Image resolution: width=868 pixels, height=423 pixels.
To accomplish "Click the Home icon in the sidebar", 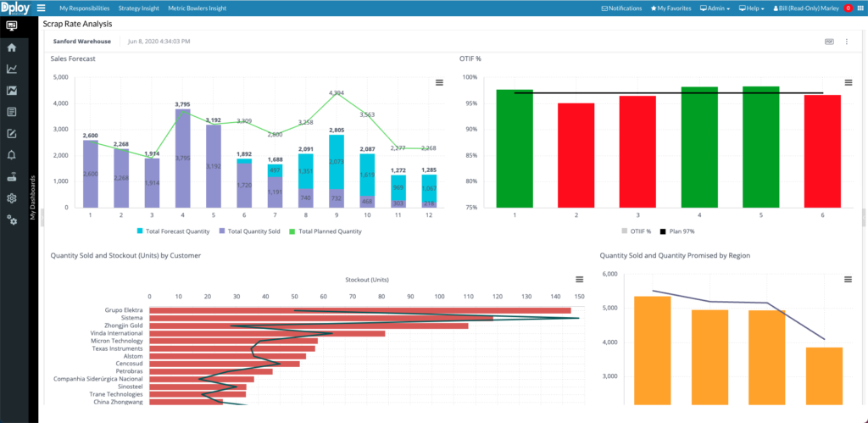I will (12, 47).
